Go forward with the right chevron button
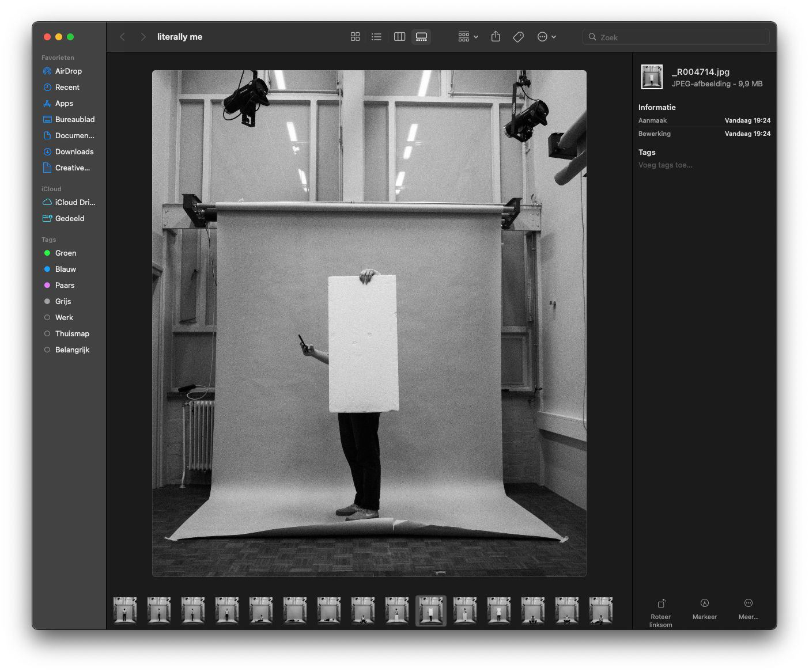Image resolution: width=809 pixels, height=672 pixels. click(x=143, y=37)
